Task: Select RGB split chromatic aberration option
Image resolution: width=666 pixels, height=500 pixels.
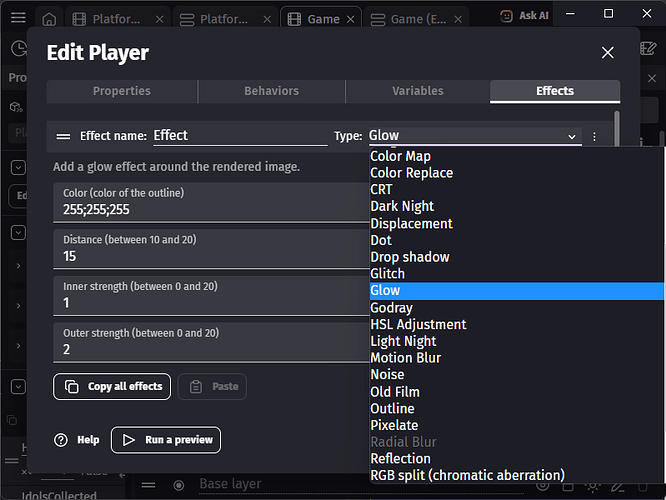Action: 467,475
